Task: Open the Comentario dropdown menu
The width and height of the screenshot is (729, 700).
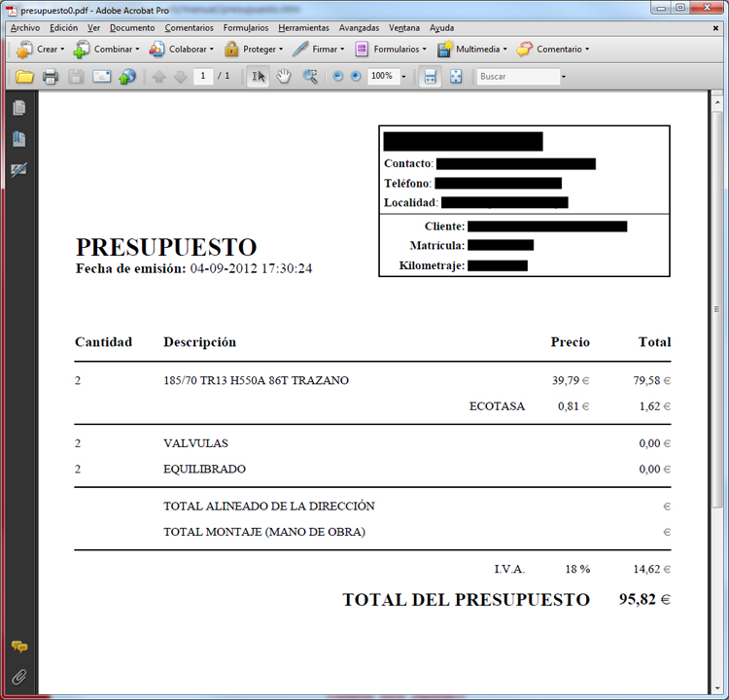Action: [x=553, y=50]
